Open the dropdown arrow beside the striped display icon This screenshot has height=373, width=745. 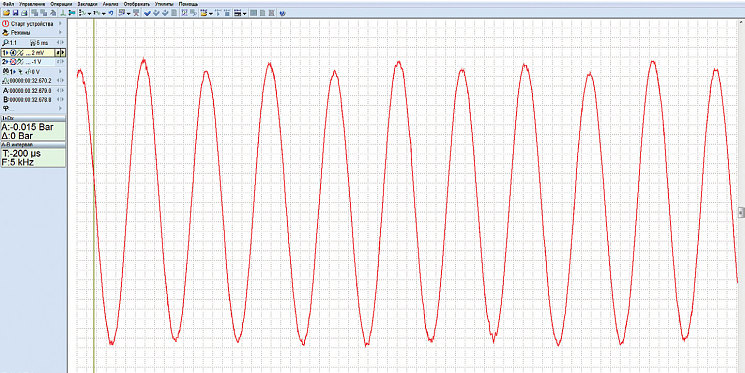tap(245, 13)
